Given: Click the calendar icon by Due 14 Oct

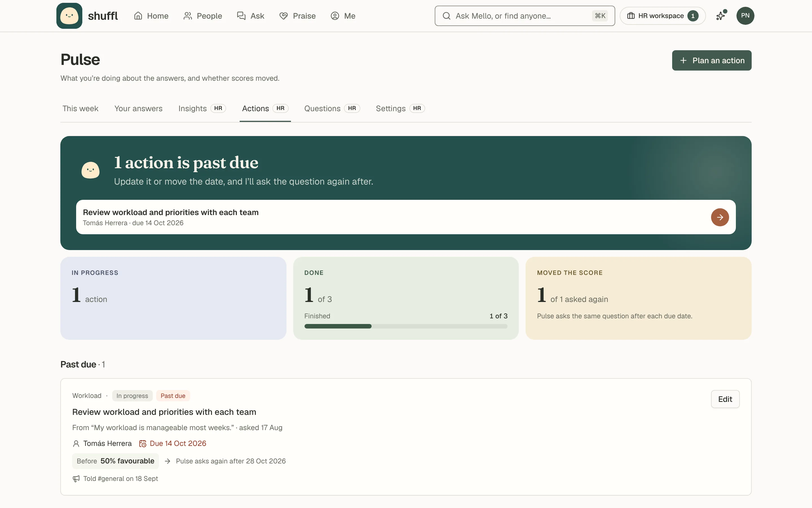Looking at the screenshot, I should [143, 443].
